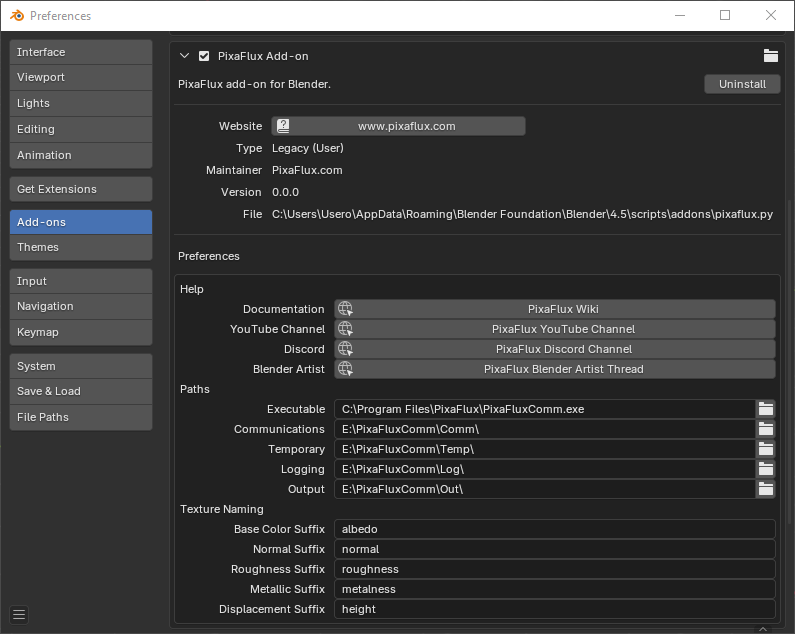The width and height of the screenshot is (795, 634).
Task: Go to the File Paths section
Action: tap(81, 417)
